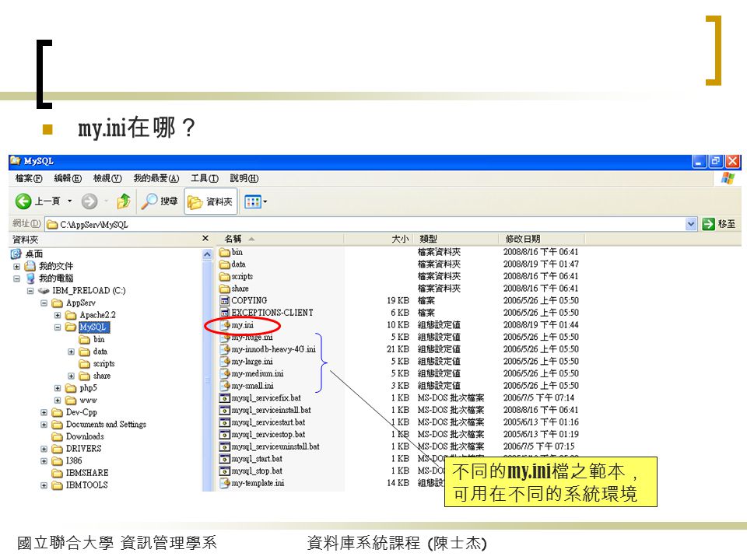Select mysql_servicestart.bat batch file

[262, 422]
